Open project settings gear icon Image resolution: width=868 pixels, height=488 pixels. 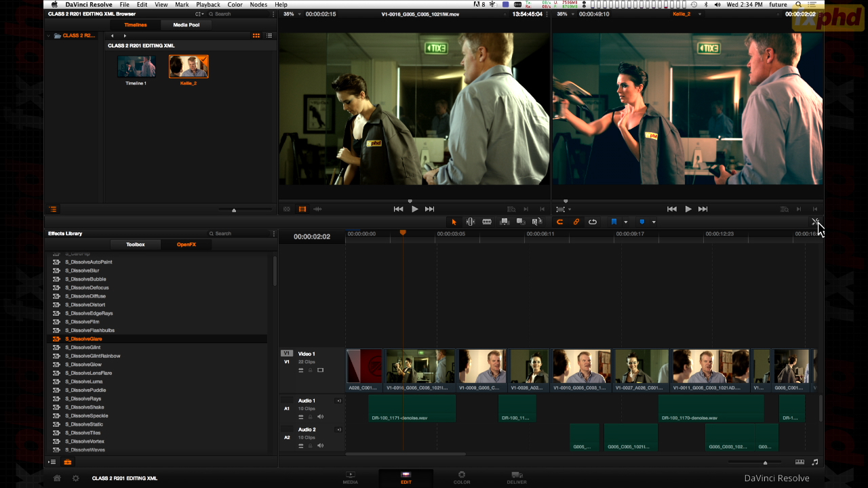click(75, 478)
